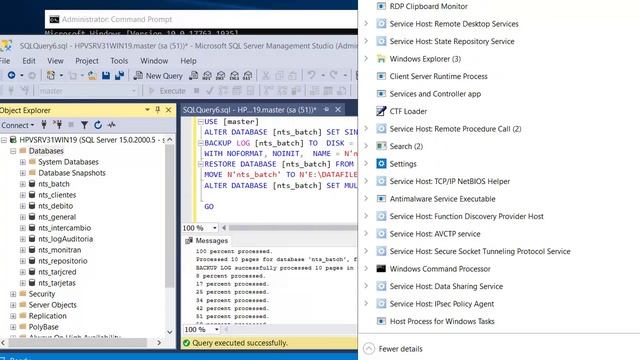Click the XMLA query icon in the toolbar
Viewport: 640px width, 360px height.
[x=234, y=76]
